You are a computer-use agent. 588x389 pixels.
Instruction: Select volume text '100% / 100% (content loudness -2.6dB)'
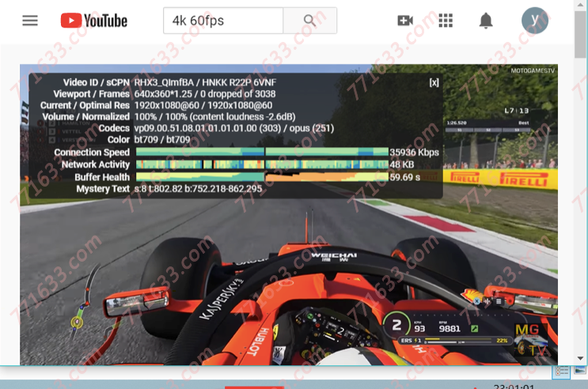click(x=215, y=117)
